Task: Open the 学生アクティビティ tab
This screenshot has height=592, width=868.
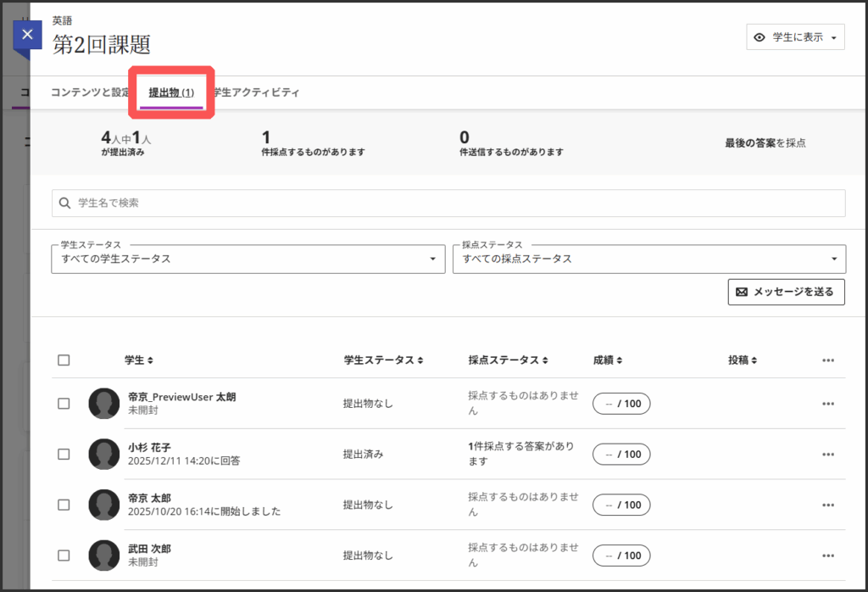Action: tap(258, 92)
